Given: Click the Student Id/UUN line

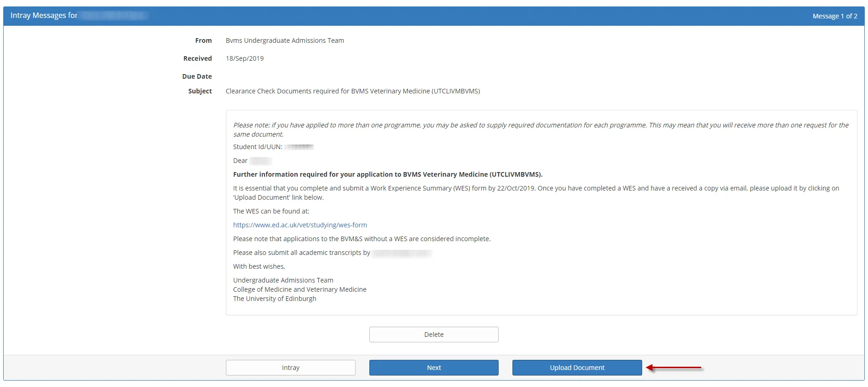Looking at the screenshot, I should (x=258, y=147).
